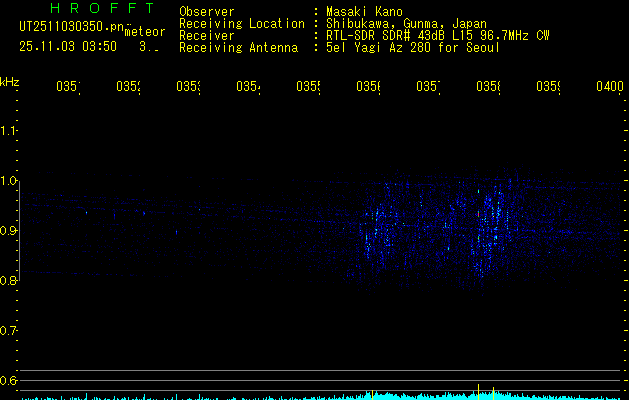Click the 1.0 frequency axis label
Image resolution: width=629 pixels, height=400 pixels.
pyautogui.click(x=9, y=181)
